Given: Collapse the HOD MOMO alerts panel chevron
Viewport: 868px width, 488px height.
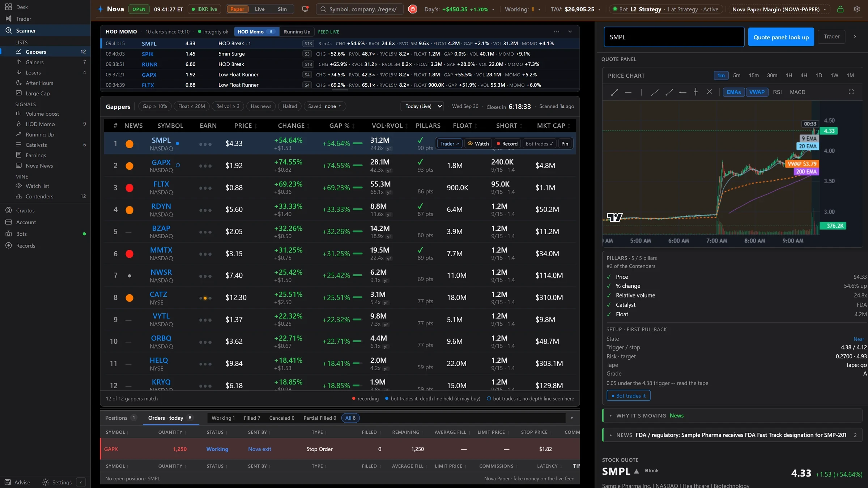Looking at the screenshot, I should (570, 32).
